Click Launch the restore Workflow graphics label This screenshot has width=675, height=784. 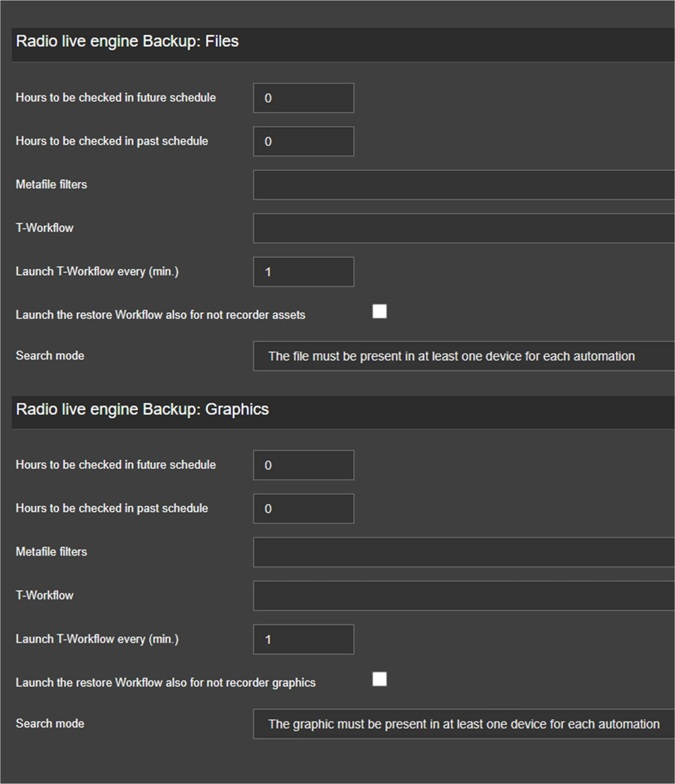(165, 682)
